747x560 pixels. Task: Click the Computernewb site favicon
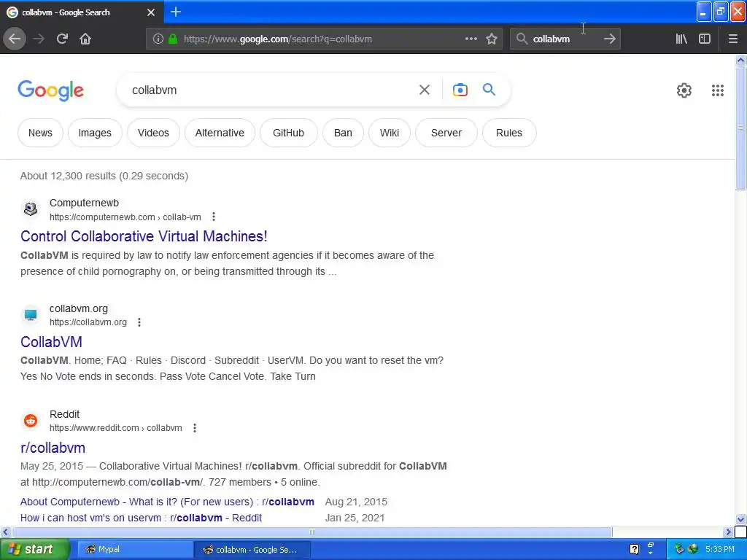(x=31, y=209)
